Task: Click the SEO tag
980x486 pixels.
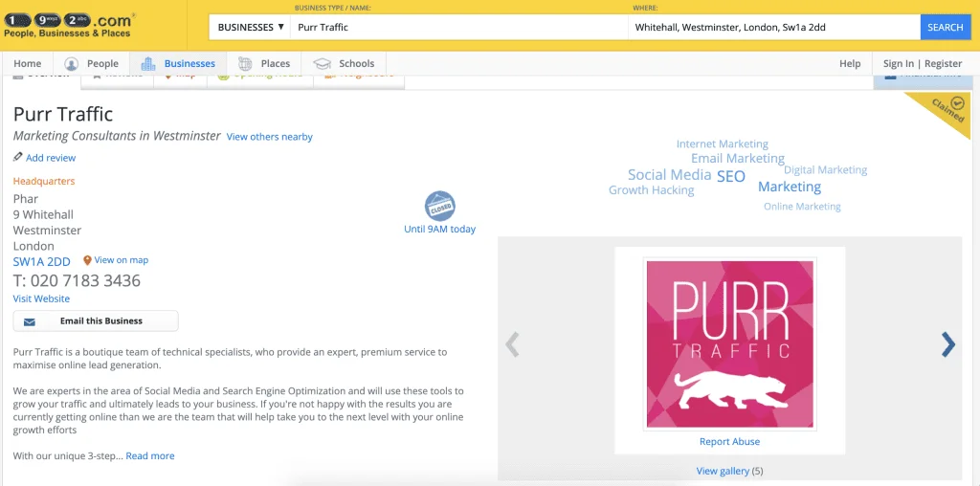Action: click(x=730, y=177)
